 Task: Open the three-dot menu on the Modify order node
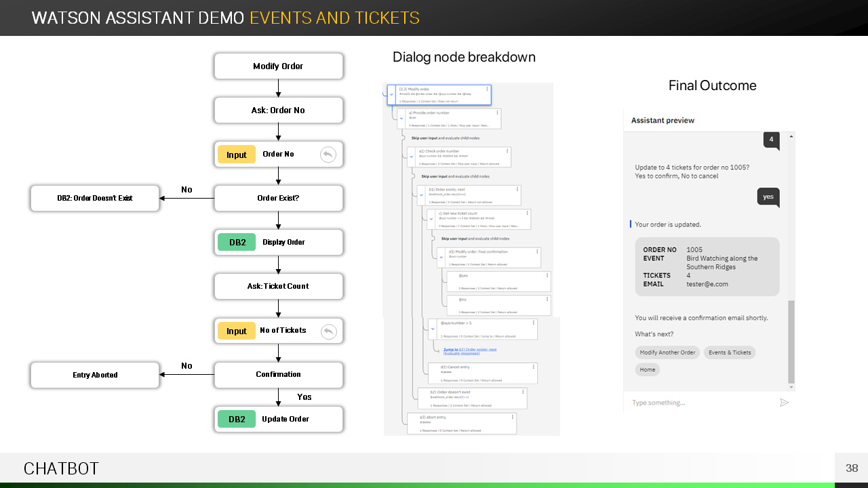pyautogui.click(x=487, y=89)
